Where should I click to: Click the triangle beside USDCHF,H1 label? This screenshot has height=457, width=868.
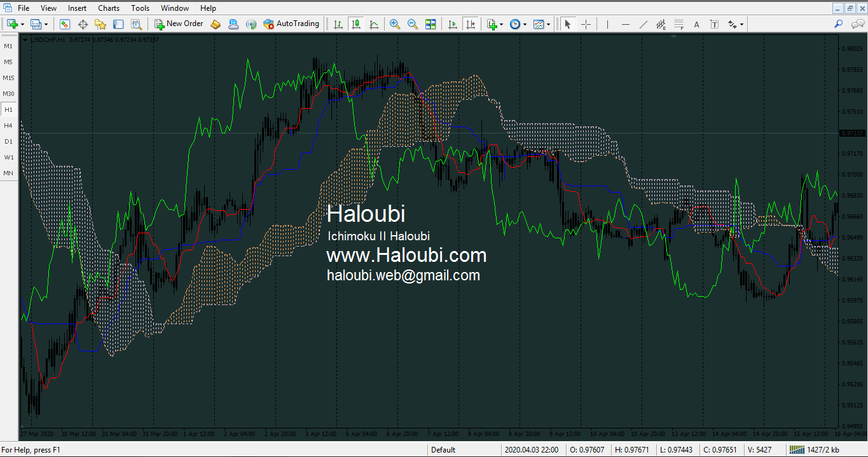25,39
